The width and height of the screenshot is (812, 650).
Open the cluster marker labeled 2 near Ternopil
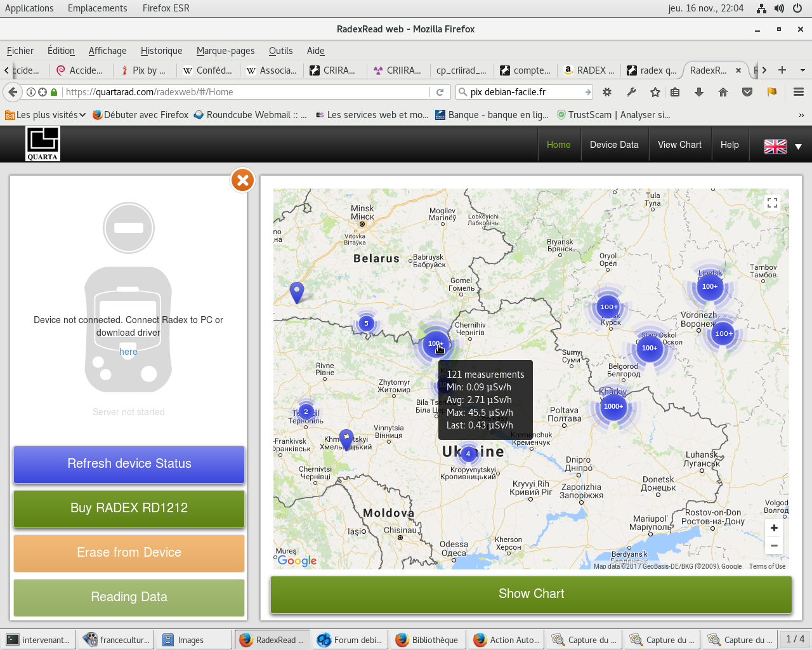click(x=306, y=411)
